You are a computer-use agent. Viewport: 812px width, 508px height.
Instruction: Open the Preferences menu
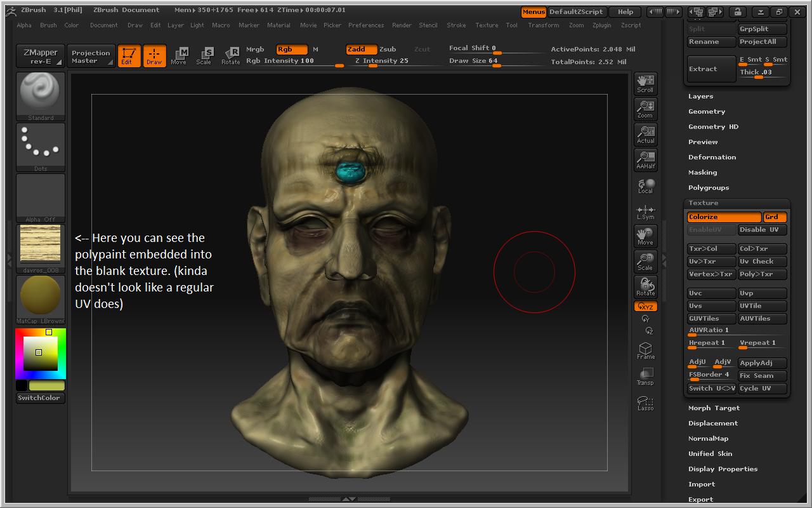click(366, 25)
